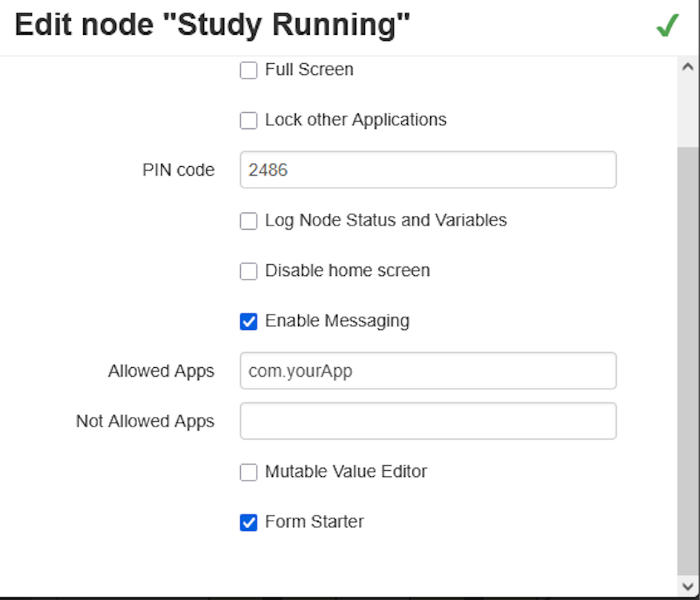The image size is (700, 600).
Task: Tick the Lock other Applications checkbox
Action: [x=248, y=120]
